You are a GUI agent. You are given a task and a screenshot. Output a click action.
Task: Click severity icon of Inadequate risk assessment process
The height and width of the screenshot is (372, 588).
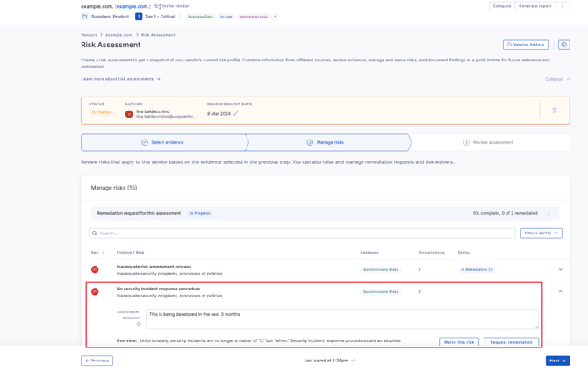coord(95,269)
